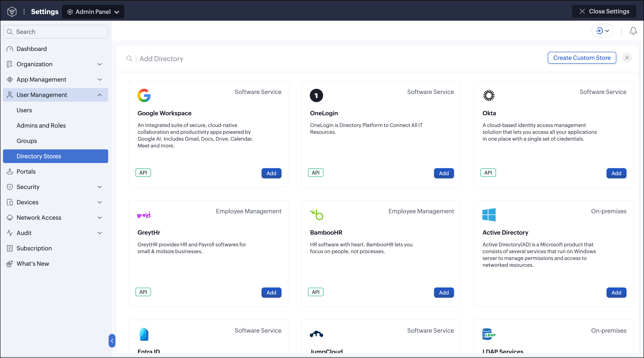Open the quick actions play dropdown
Image resolution: width=644 pixels, height=358 pixels.
click(x=602, y=31)
